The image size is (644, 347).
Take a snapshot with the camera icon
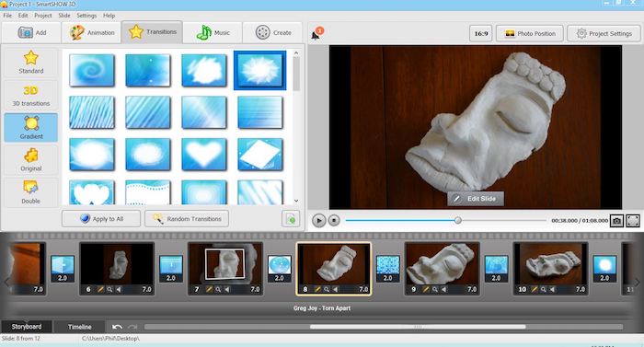617,221
